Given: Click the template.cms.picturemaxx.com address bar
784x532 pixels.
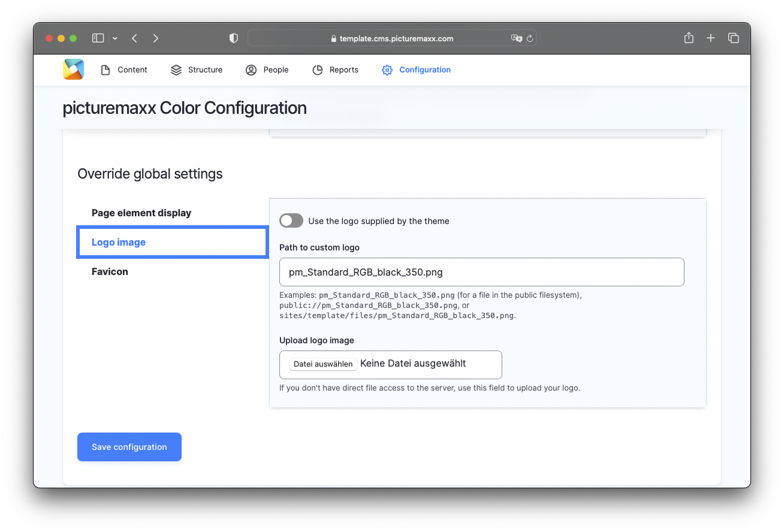Looking at the screenshot, I should pyautogui.click(x=392, y=38).
